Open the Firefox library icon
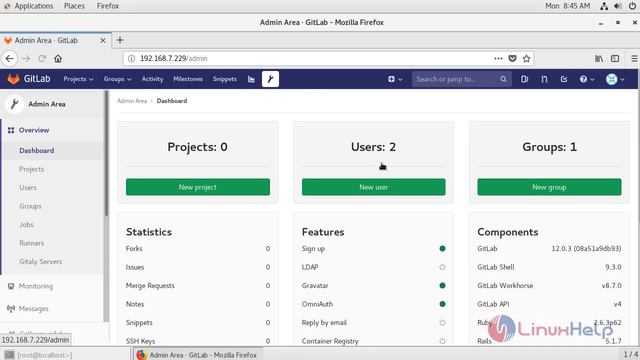This screenshot has width=640, height=360. point(599,58)
